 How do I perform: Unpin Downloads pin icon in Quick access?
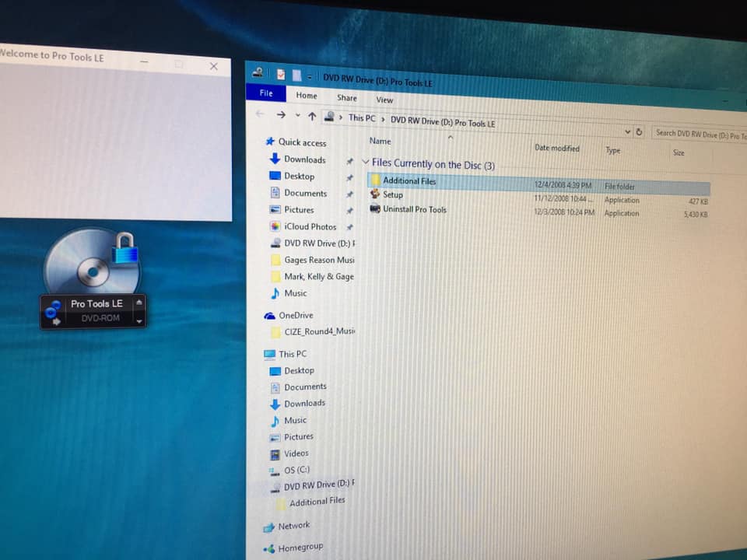[349, 162]
